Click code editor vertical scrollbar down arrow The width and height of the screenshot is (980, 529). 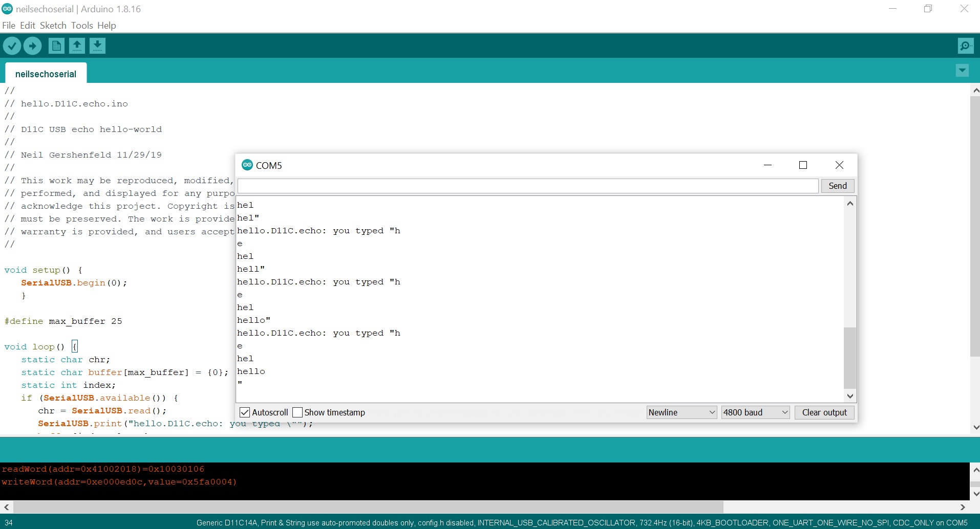pyautogui.click(x=975, y=427)
